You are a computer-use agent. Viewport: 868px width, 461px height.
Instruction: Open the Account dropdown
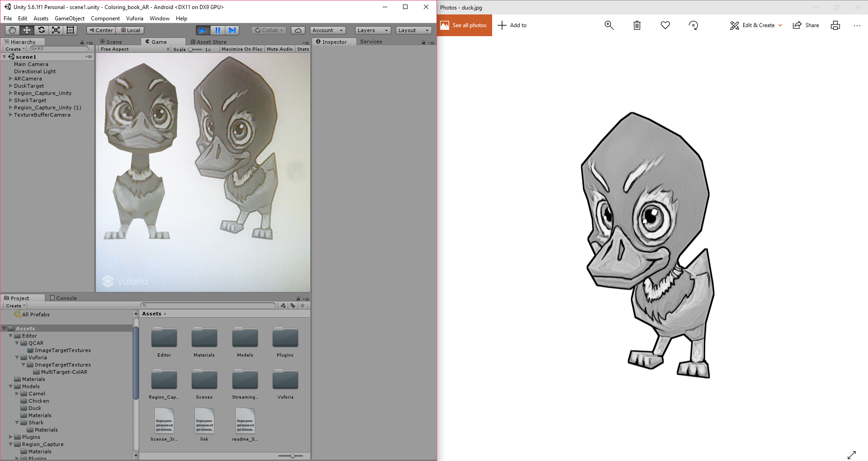pos(328,30)
